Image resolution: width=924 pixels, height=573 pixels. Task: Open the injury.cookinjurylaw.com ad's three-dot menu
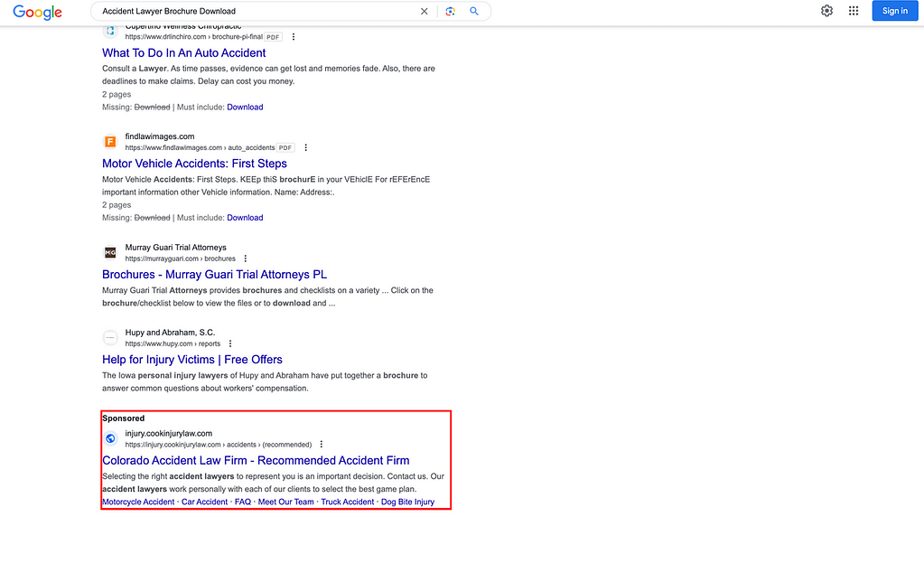pos(322,445)
